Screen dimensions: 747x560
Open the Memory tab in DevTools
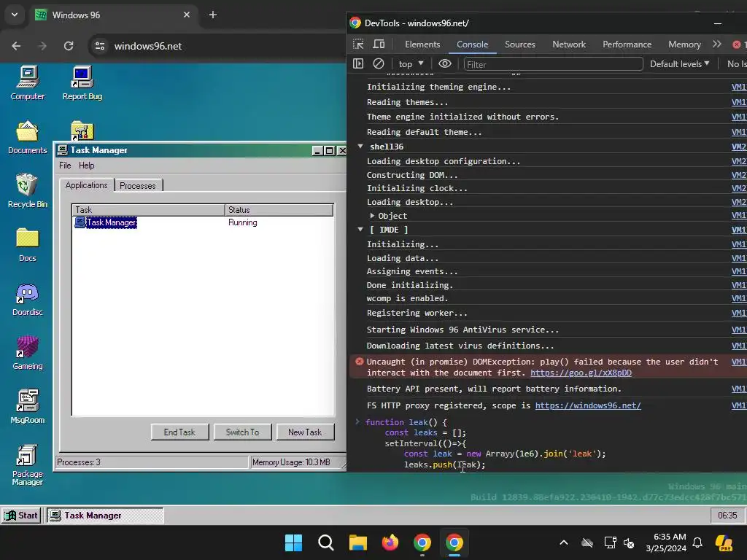click(x=684, y=44)
